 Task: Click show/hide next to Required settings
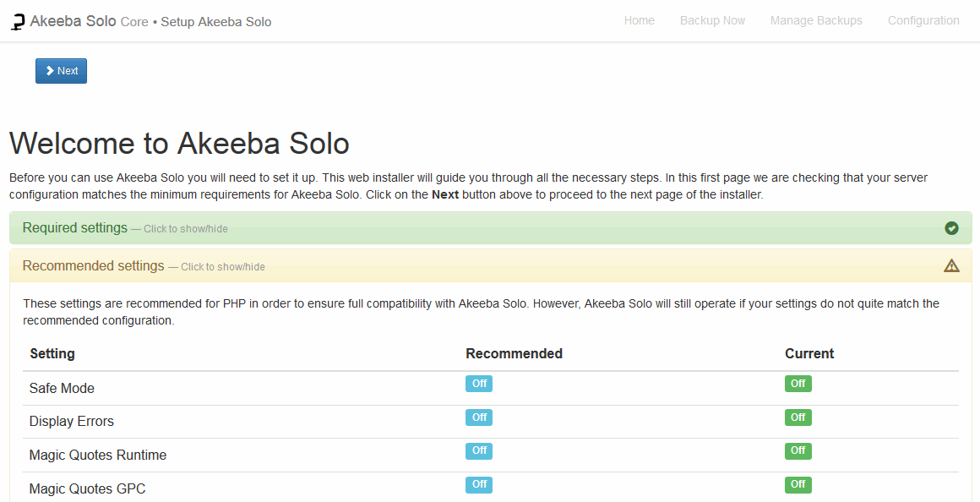(188, 228)
